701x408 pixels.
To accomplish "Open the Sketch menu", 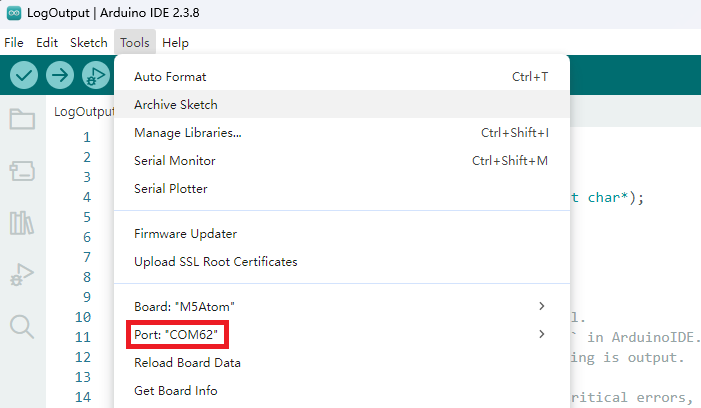I will pyautogui.click(x=88, y=43).
